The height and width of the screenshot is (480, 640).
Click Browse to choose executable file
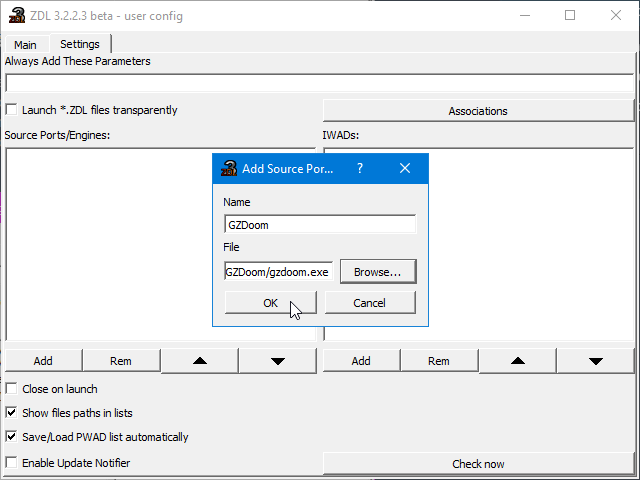click(x=378, y=271)
